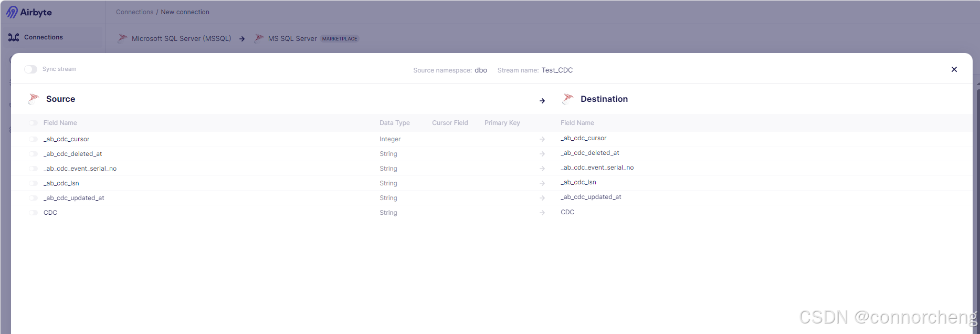Click MS SQL Server destination name

coord(292,39)
